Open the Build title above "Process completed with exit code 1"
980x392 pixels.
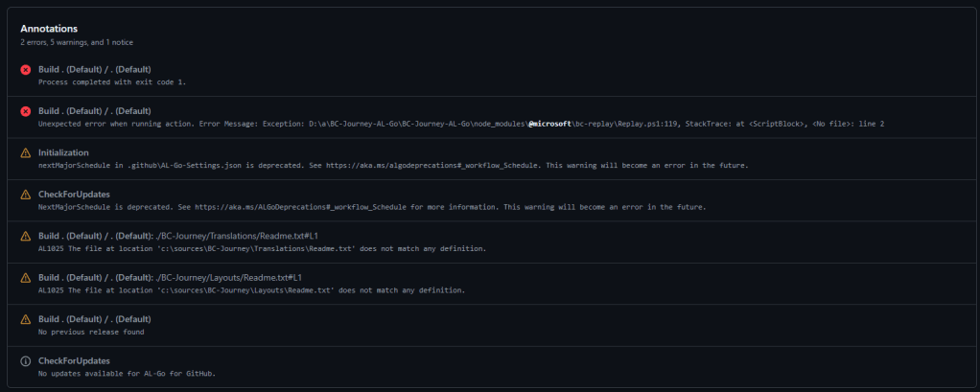pyautogui.click(x=94, y=69)
